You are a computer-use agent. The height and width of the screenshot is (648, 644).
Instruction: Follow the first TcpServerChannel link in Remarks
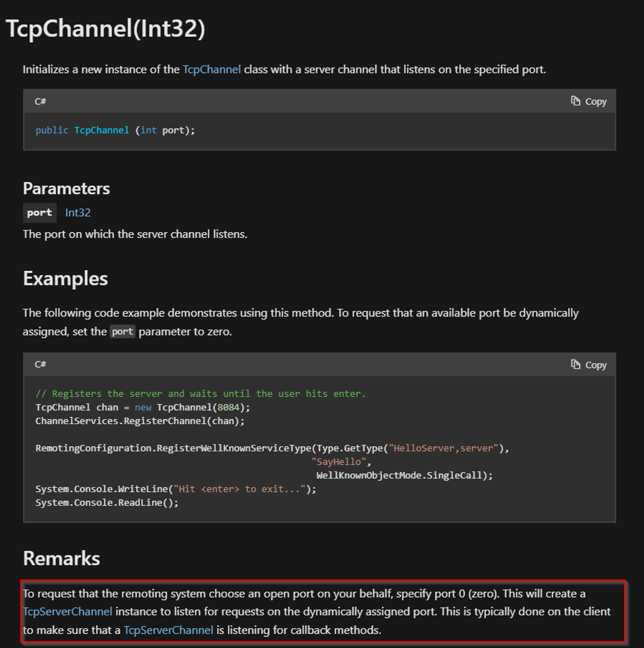[x=67, y=611]
